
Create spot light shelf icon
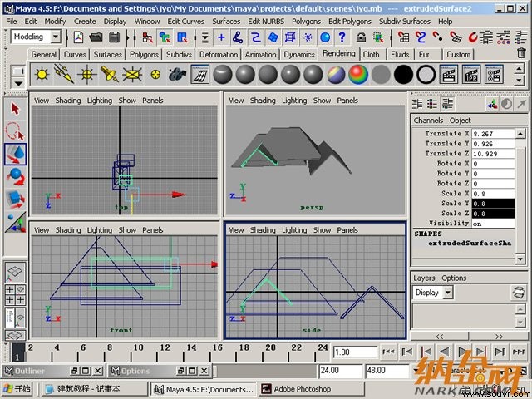109,74
